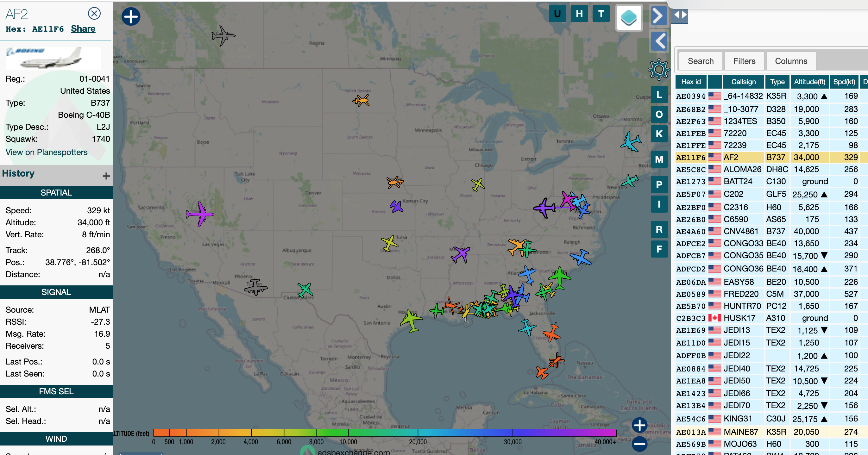The image size is (868, 455).
Task: Select the purple aircraft near Kansas City
Action: pyautogui.click(x=397, y=206)
